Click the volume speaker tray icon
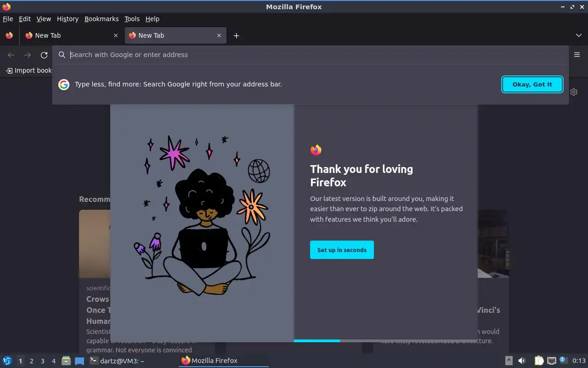Image resolution: width=588 pixels, height=368 pixels. point(522,361)
